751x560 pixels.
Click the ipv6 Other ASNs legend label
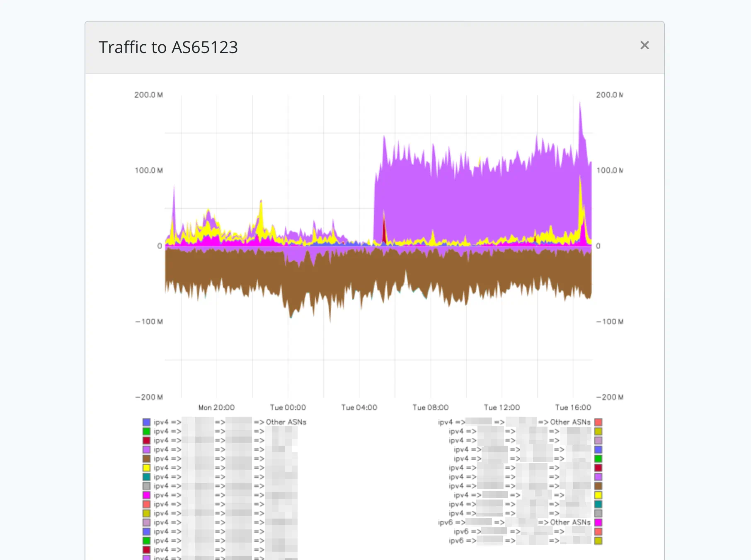tap(570, 522)
